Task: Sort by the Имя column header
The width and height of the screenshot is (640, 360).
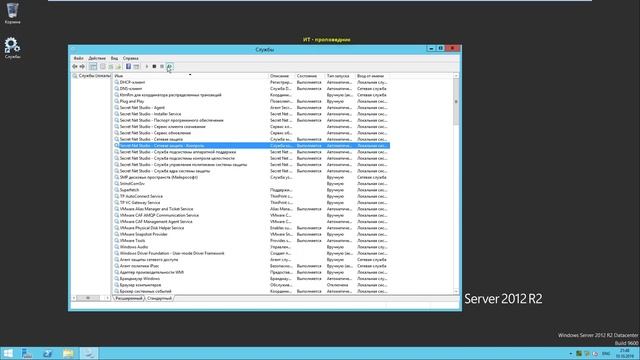Action: (x=190, y=76)
